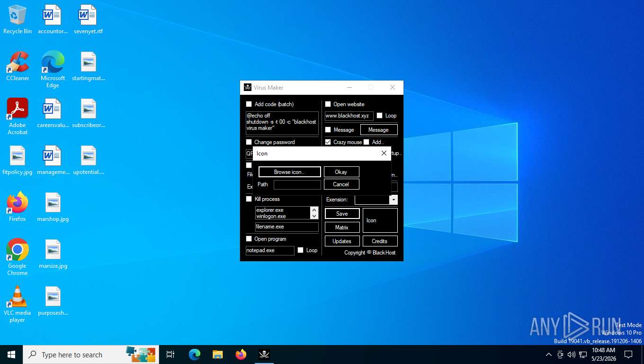644x364 pixels.
Task: Select the fitpolicy.jpg file icon
Action: [18, 161]
